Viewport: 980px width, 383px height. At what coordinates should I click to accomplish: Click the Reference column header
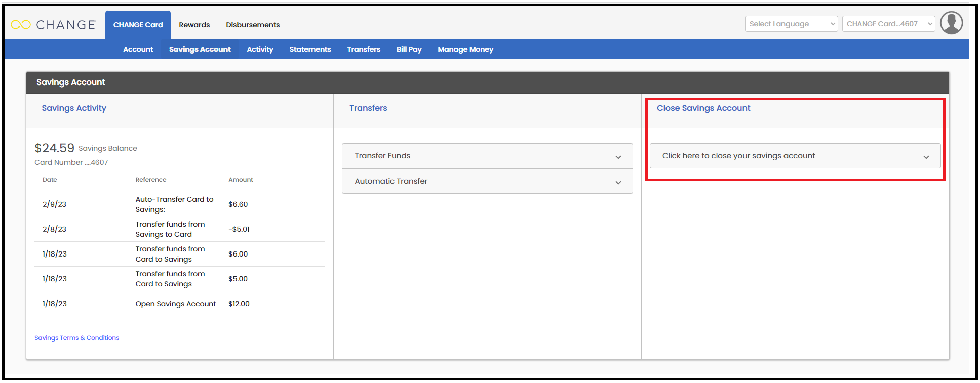coord(151,180)
